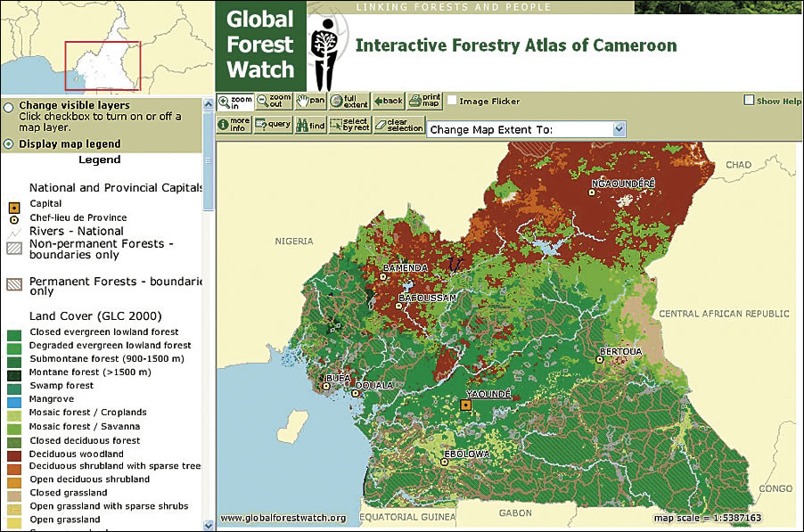The image size is (804, 532).
Task: Click legend panel scroll up arrow
Action: [209, 104]
